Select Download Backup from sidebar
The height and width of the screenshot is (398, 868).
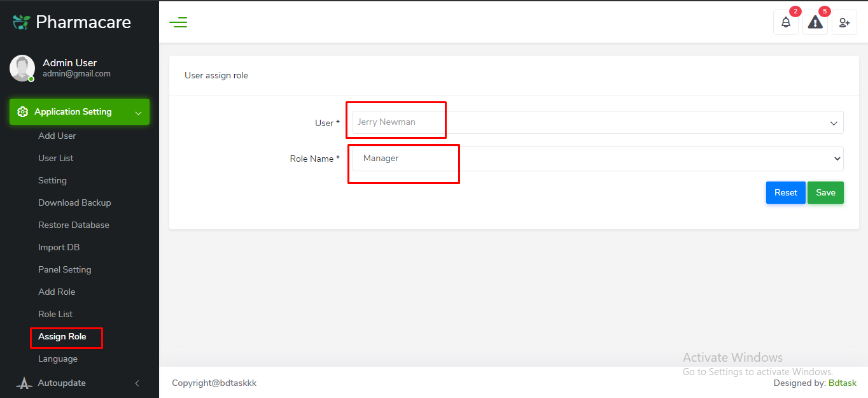pos(74,203)
